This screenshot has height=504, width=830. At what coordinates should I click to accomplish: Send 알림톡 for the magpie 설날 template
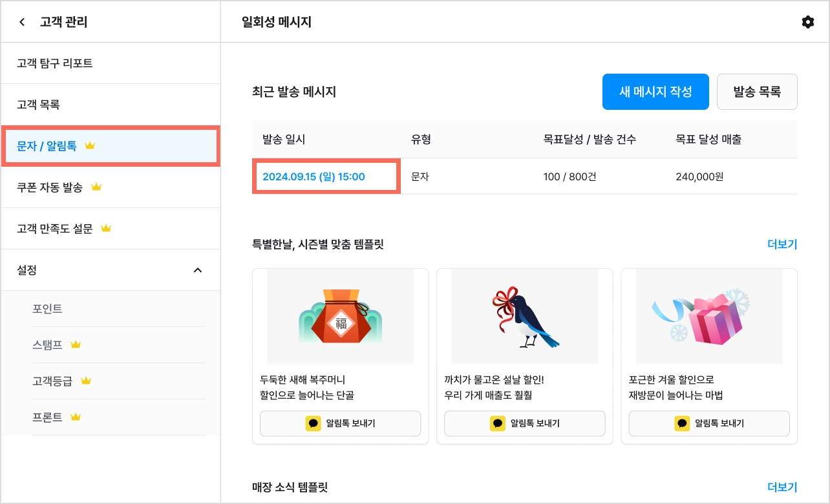525,423
